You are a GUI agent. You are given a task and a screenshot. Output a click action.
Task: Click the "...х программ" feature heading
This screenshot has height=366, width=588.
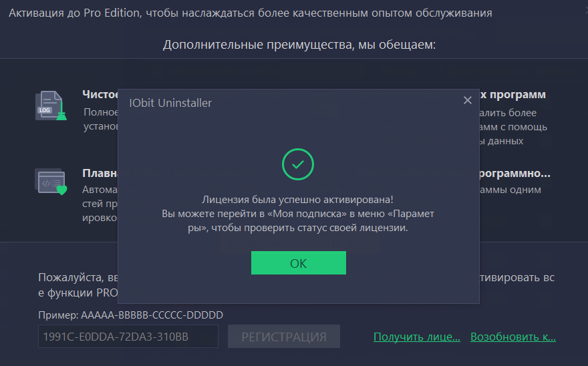tap(512, 94)
